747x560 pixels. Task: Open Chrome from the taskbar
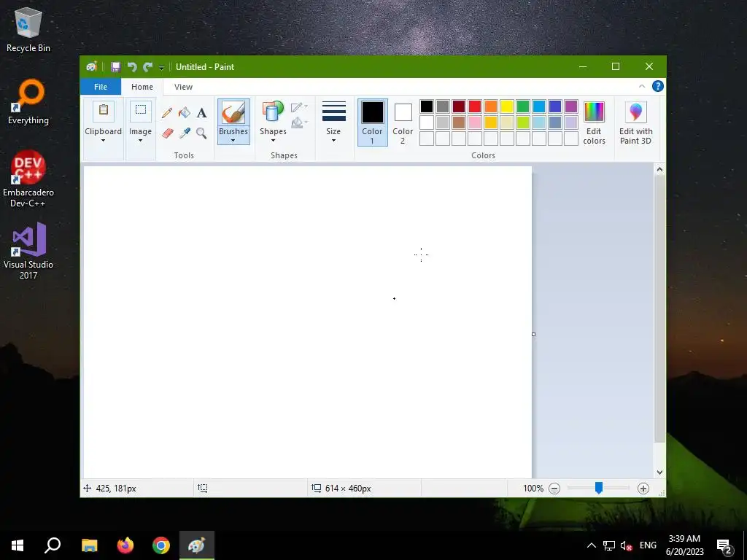[161, 545]
